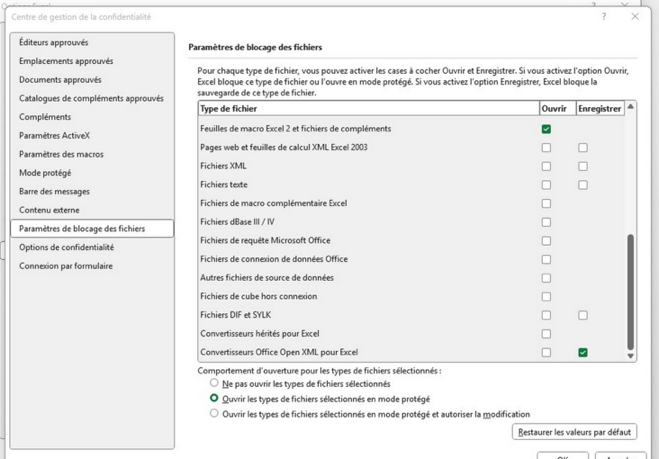The height and width of the screenshot is (459, 659).
Task: Click the Fichiers de cube hors connexion label
Action: [258, 296]
